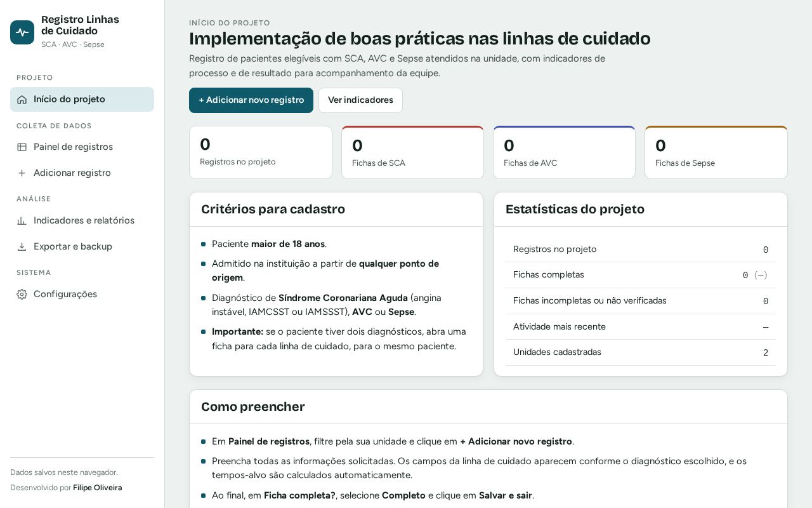Click the Unidades cadastradas row label

click(x=557, y=352)
